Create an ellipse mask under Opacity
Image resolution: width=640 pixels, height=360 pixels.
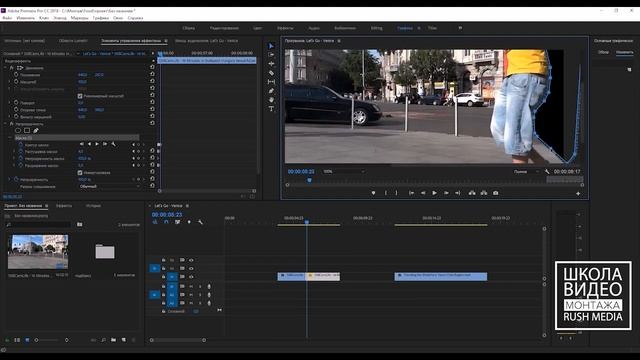point(18,131)
